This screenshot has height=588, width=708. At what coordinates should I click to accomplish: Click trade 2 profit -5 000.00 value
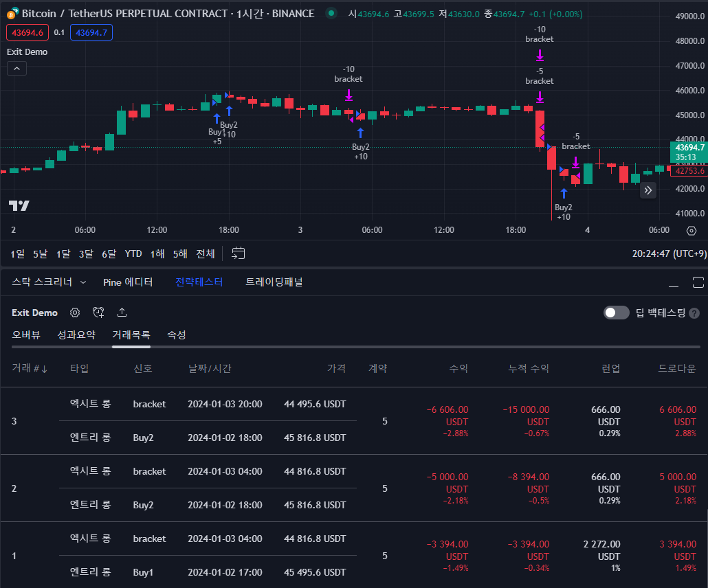click(447, 477)
